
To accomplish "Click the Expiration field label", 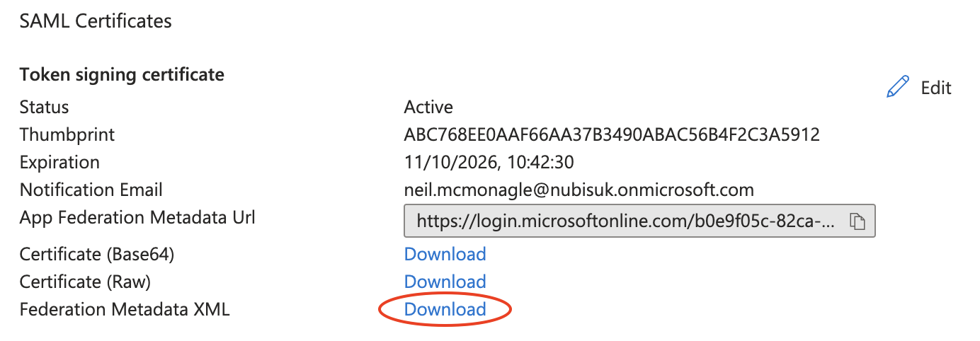I will pyautogui.click(x=59, y=162).
